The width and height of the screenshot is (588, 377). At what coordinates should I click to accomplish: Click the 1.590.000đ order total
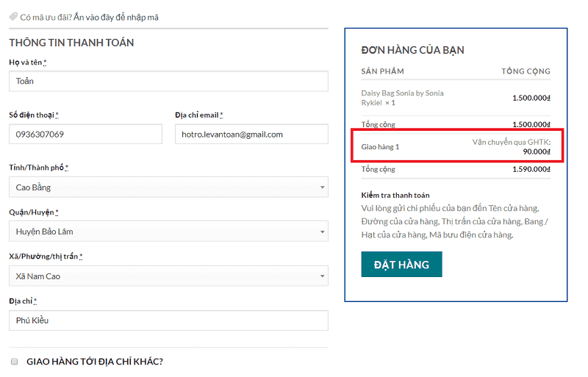pyautogui.click(x=531, y=169)
